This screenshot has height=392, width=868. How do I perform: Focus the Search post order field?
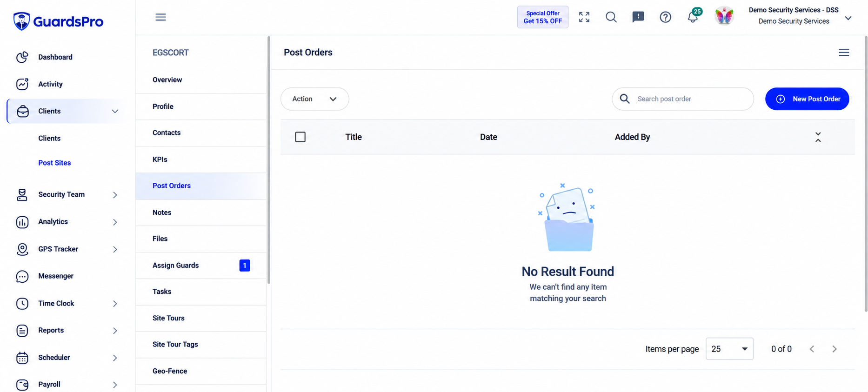pos(682,99)
